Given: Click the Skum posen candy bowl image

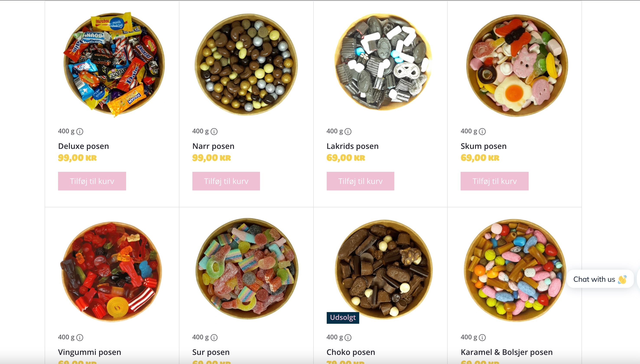Looking at the screenshot, I should click(517, 65).
